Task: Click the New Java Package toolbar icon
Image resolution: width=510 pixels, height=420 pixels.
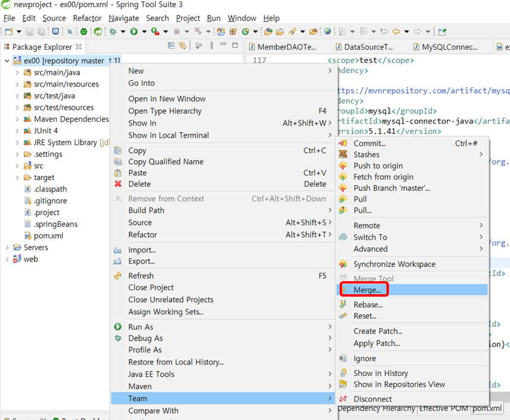Action: 233,31
